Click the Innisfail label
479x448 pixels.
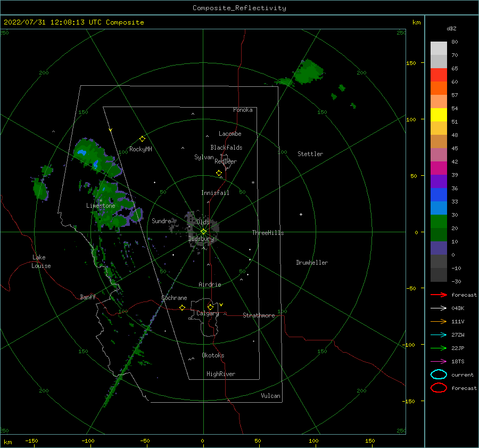coord(215,193)
